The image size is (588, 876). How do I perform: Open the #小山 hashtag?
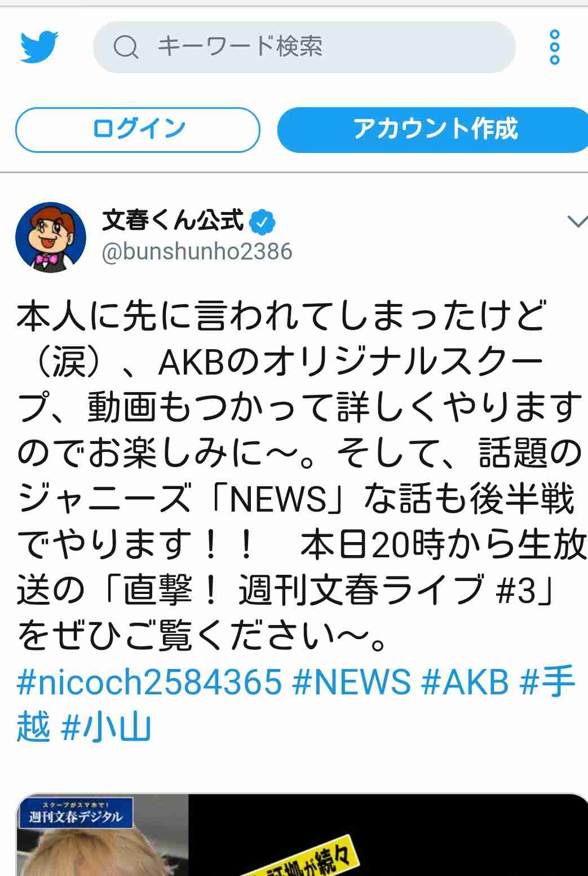[x=105, y=727]
